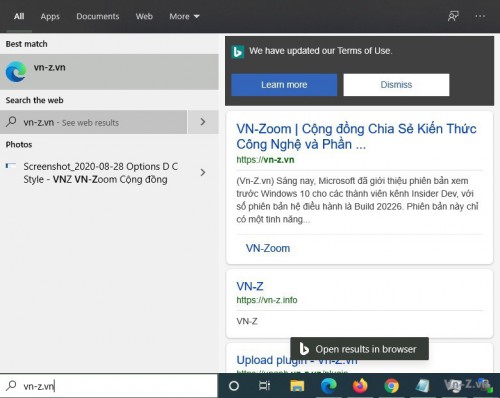Open Task View from taskbar
500x398 pixels.
click(264, 386)
